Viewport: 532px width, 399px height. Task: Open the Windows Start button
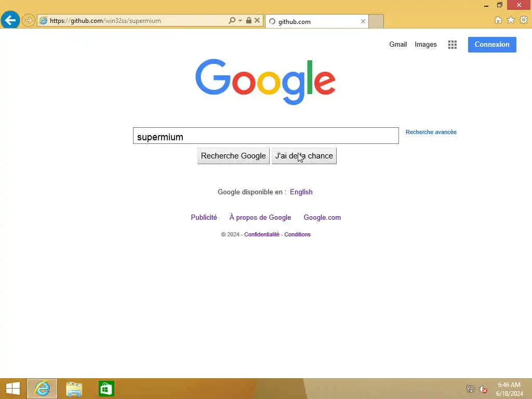tap(13, 389)
